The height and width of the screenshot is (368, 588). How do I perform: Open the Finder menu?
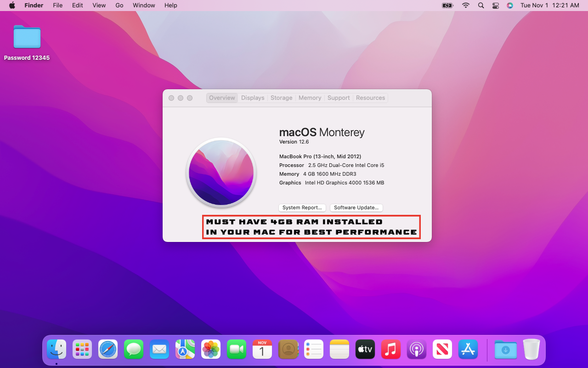[x=34, y=6]
